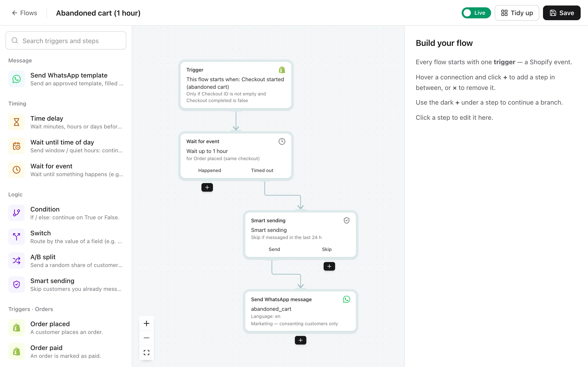Select the Wait for event clock icon in sidebar

pos(17,170)
